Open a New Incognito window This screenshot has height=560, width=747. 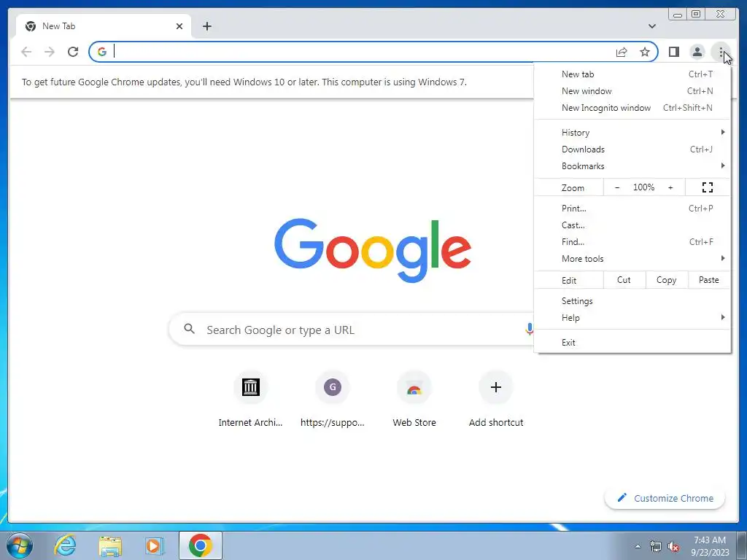pos(632,108)
